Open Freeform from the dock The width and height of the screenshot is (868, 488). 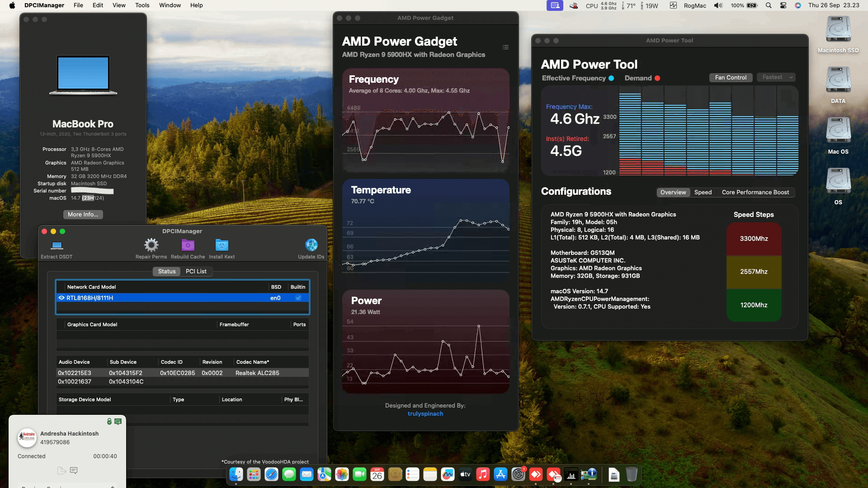(448, 474)
